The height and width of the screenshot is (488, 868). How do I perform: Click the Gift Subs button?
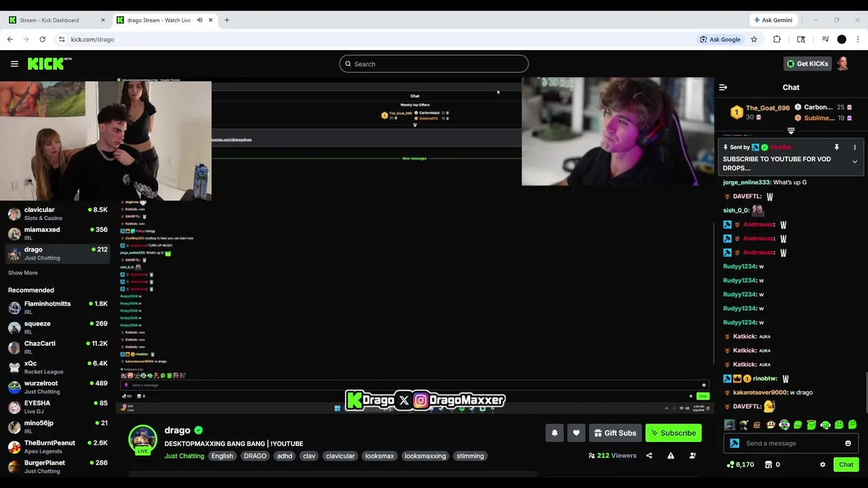click(616, 433)
